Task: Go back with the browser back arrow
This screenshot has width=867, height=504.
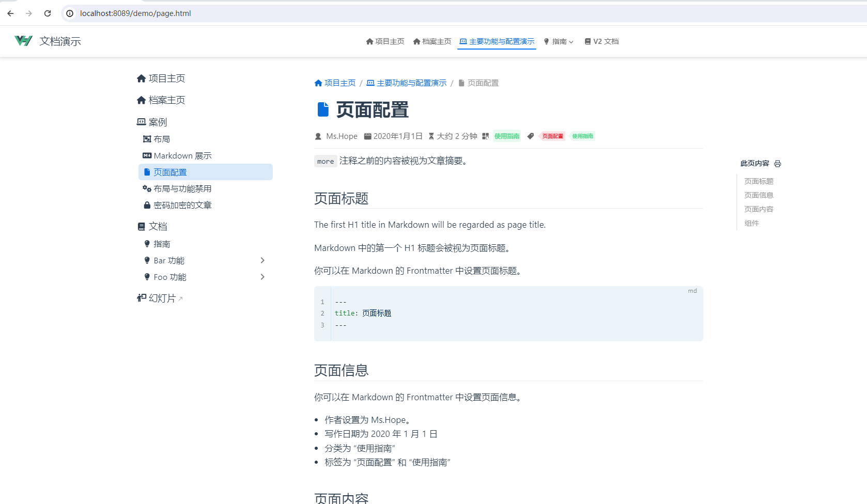Action: coord(10,13)
